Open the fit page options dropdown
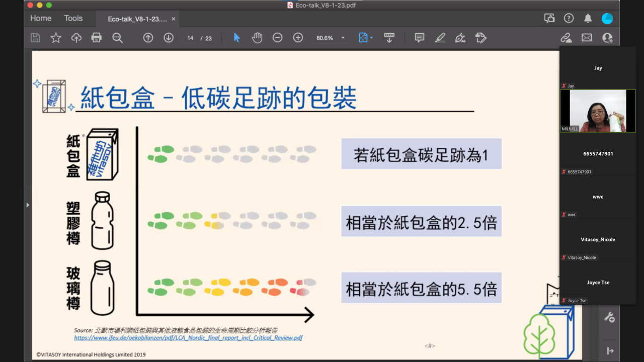The image size is (644, 362). tap(366, 38)
